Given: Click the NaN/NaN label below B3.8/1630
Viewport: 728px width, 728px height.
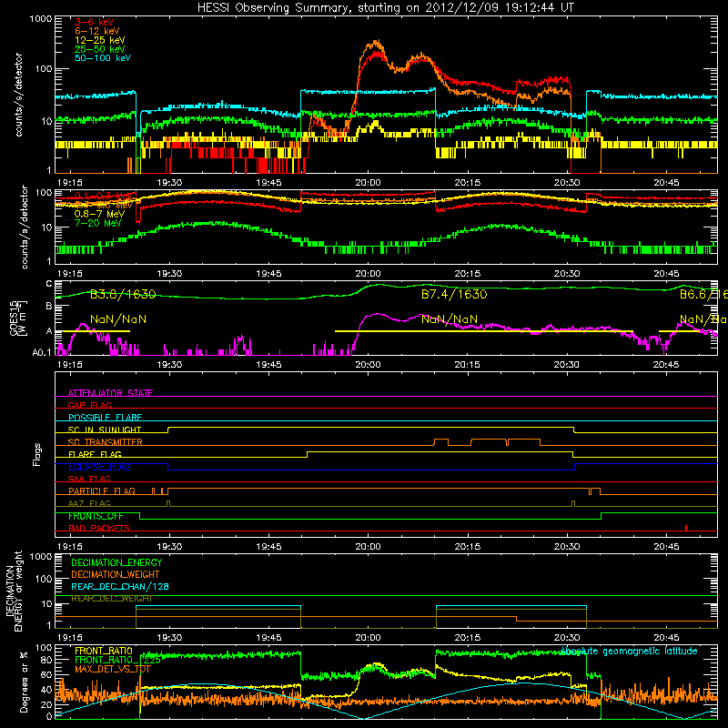Looking at the screenshot, I should pos(118,319).
